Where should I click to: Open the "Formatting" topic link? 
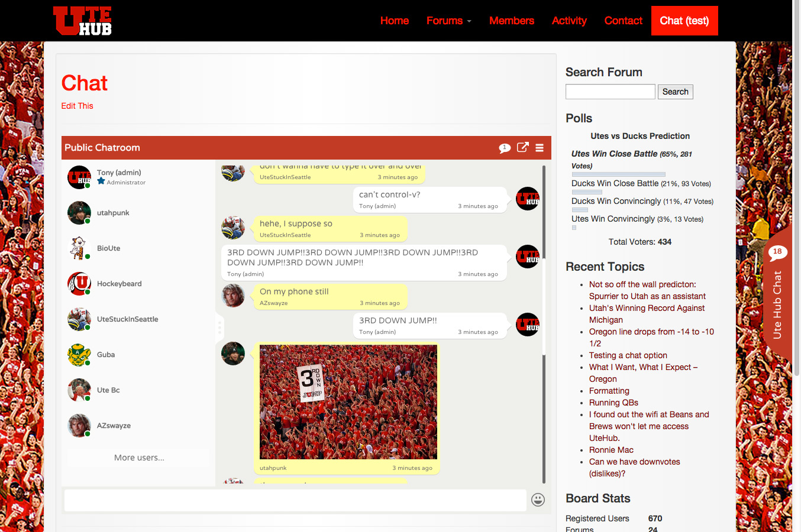[609, 391]
